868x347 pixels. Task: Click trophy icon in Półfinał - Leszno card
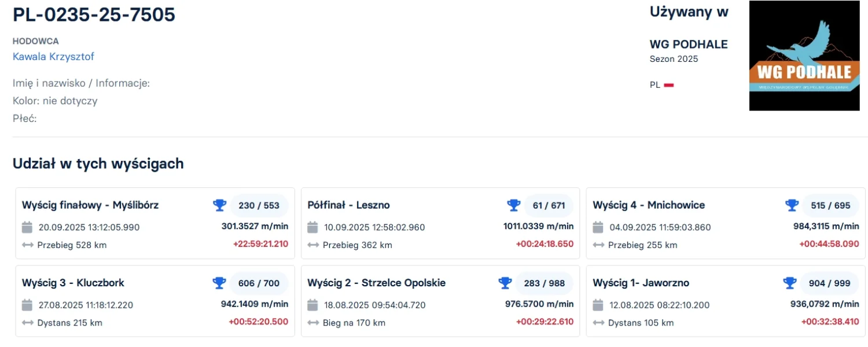[513, 205]
